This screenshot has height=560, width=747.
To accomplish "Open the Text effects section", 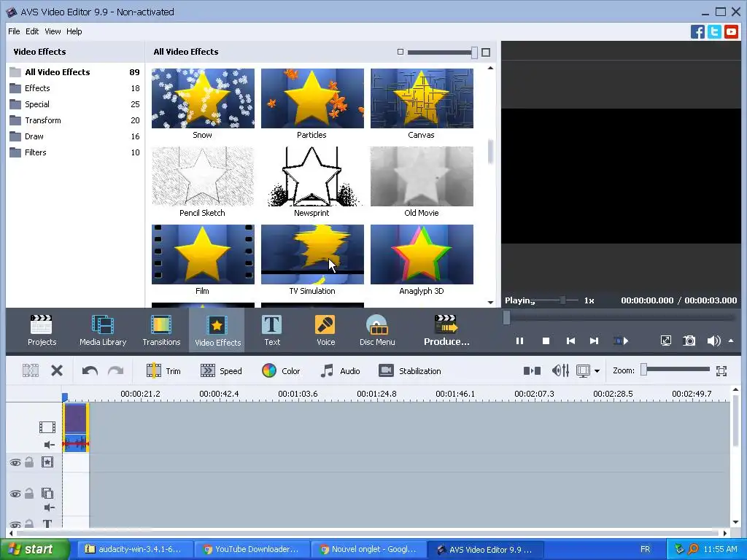I will tap(272, 330).
